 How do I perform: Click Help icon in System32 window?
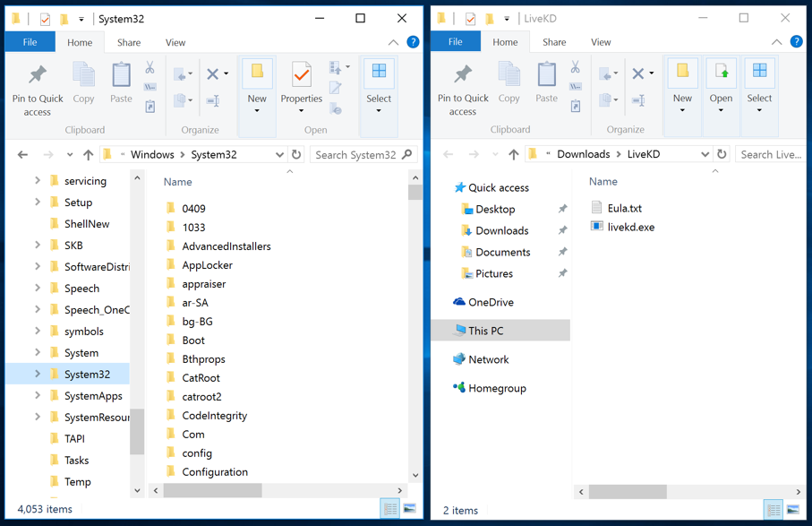(x=413, y=42)
